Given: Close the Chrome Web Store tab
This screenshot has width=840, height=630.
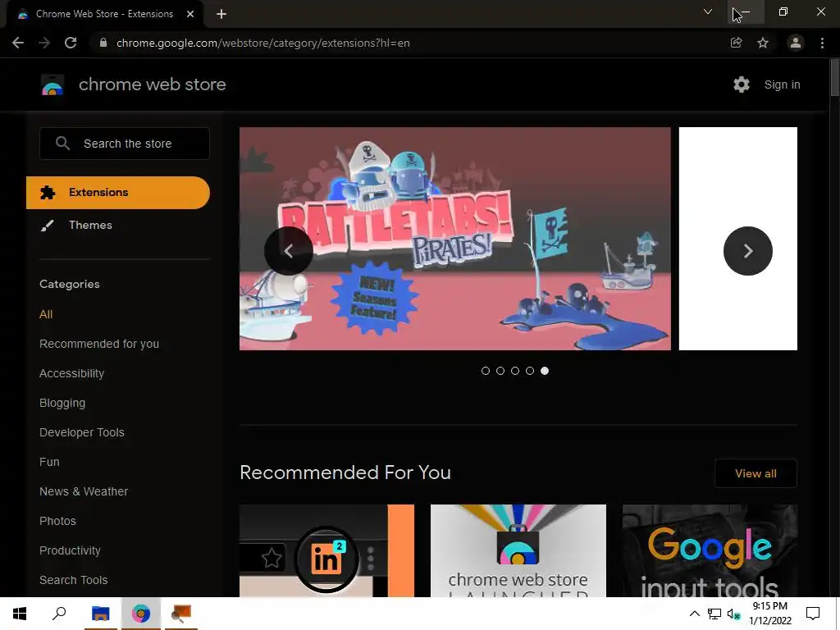Looking at the screenshot, I should [190, 14].
